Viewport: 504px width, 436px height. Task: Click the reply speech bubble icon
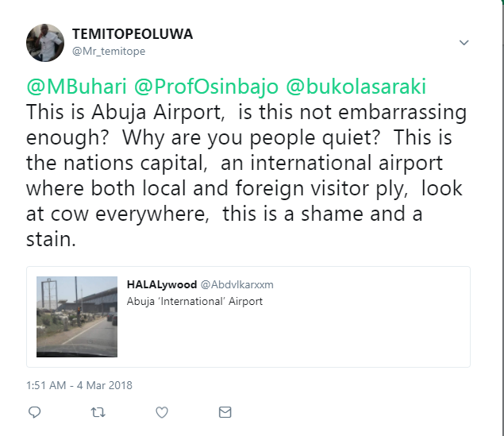34,412
